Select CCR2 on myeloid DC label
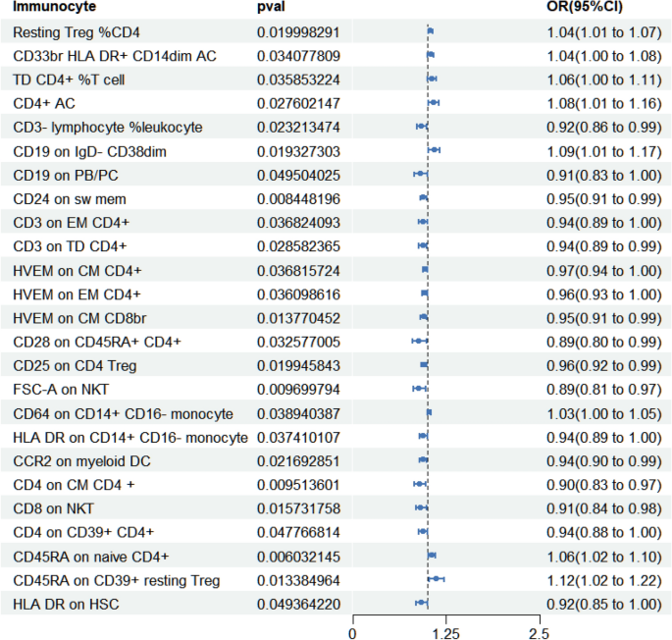Viewport: 672px width, 640px height. tap(81, 461)
